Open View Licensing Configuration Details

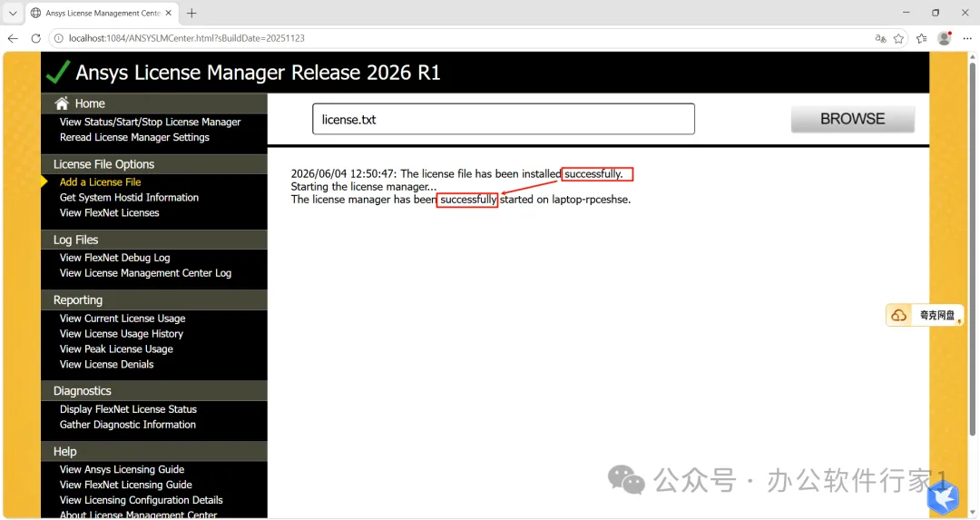142,500
